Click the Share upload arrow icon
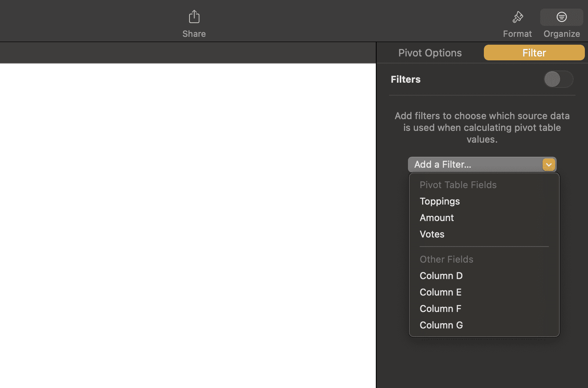The height and width of the screenshot is (388, 588). [194, 16]
